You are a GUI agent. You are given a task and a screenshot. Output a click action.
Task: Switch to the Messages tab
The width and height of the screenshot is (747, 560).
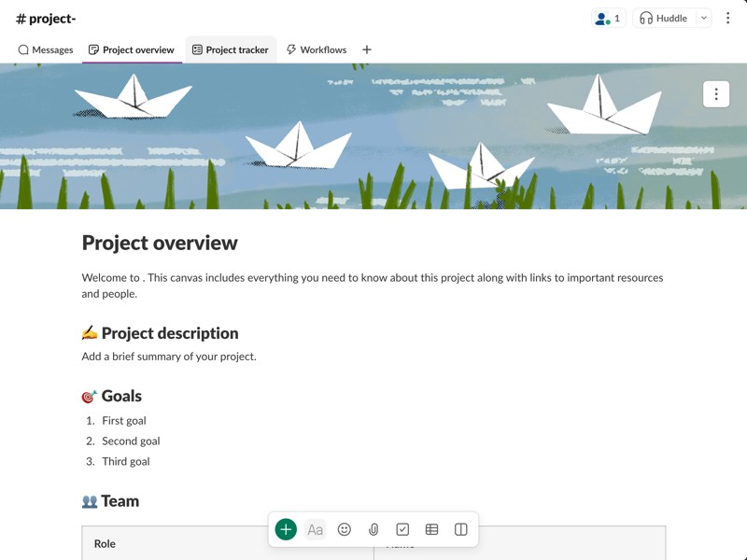[x=46, y=49]
